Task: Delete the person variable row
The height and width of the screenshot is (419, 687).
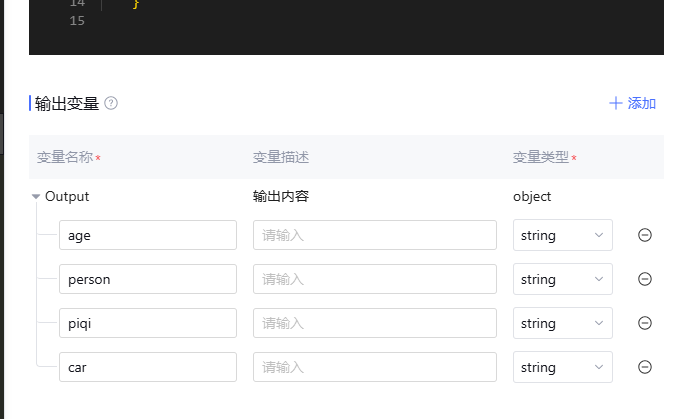Action: (x=645, y=279)
